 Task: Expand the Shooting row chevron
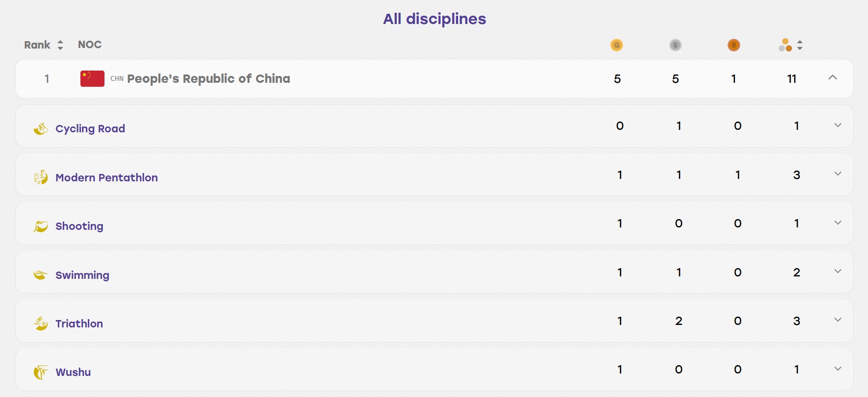(x=838, y=223)
